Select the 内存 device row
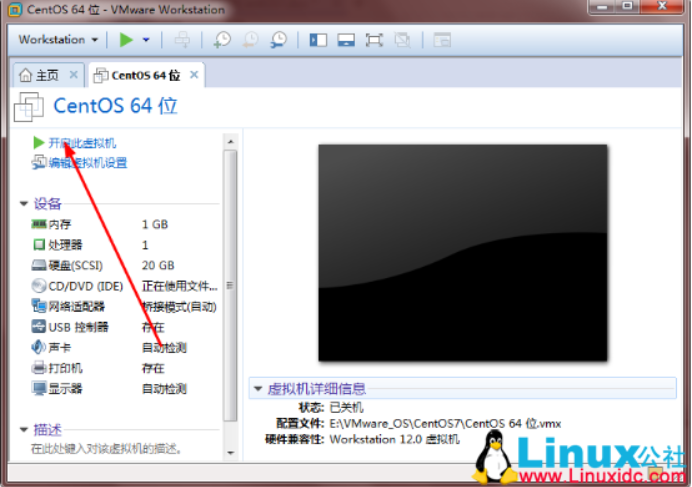 (x=125, y=224)
